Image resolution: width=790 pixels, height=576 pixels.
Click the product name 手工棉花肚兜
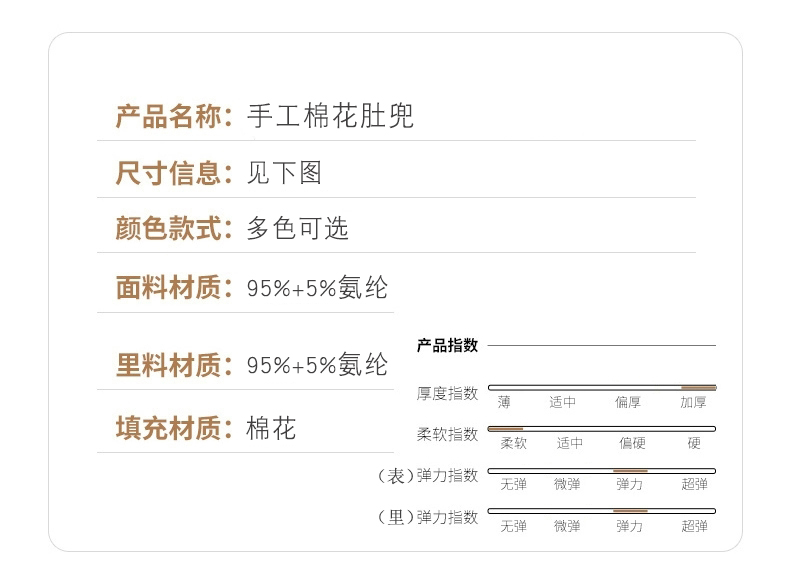coord(331,116)
